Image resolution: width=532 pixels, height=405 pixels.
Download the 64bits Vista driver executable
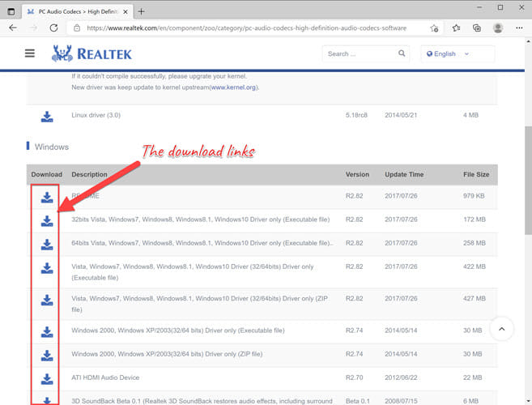tap(47, 245)
